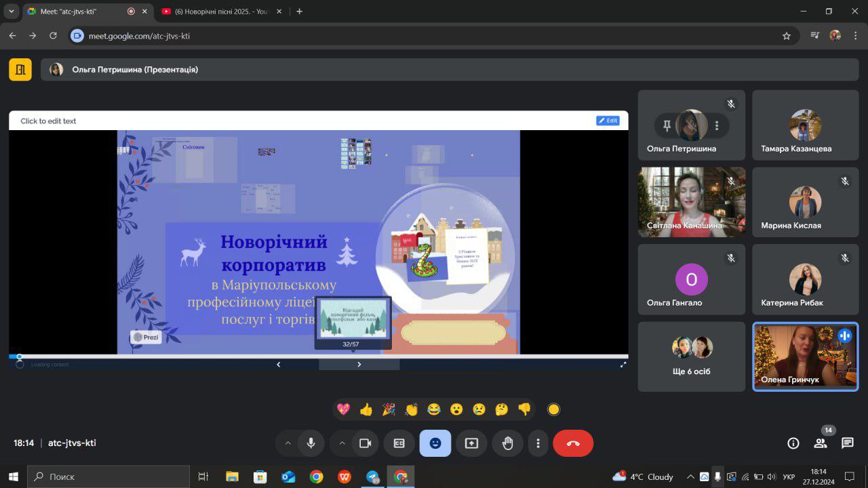The height and width of the screenshot is (488, 868).
Task: Send the party popper reaction
Action: coord(389,409)
